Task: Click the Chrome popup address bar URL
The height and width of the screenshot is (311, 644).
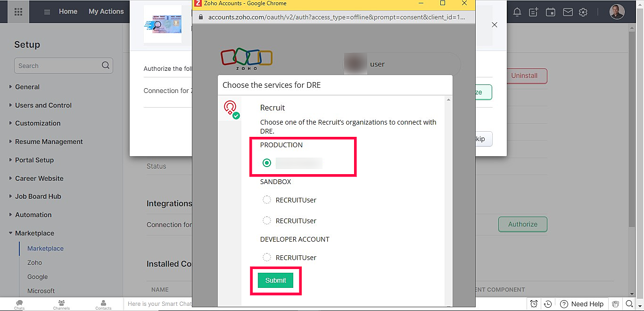Action: click(x=337, y=17)
